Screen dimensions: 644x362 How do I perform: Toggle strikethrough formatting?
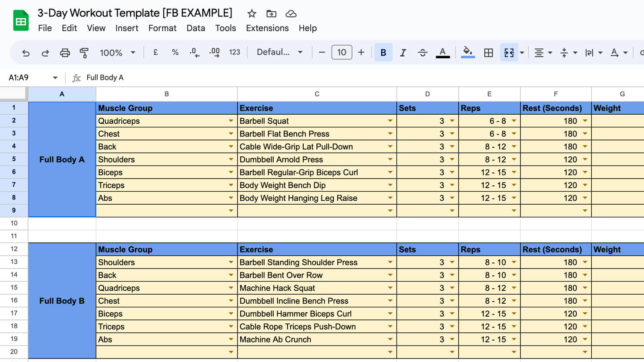pyautogui.click(x=423, y=53)
